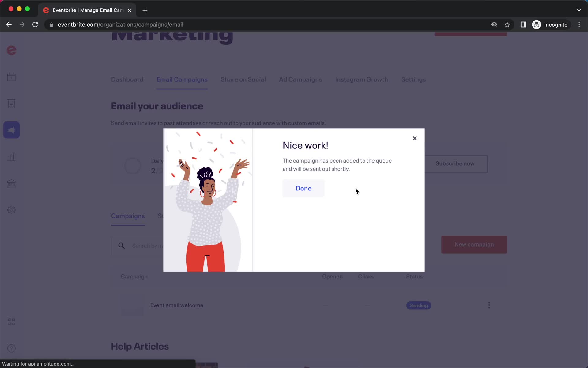This screenshot has height=368, width=588.
Task: Click the Help/support circle icon in sidebar
Action: 11,348
